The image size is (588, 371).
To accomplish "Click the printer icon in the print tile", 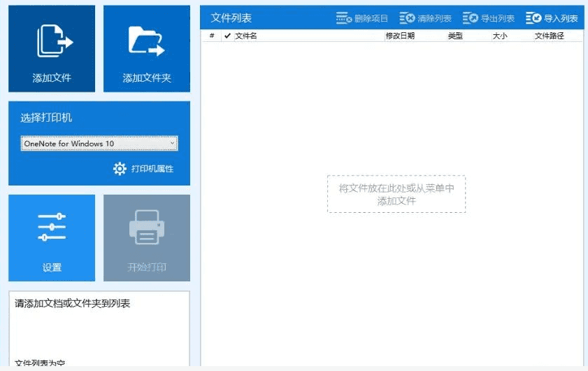I will point(147,227).
